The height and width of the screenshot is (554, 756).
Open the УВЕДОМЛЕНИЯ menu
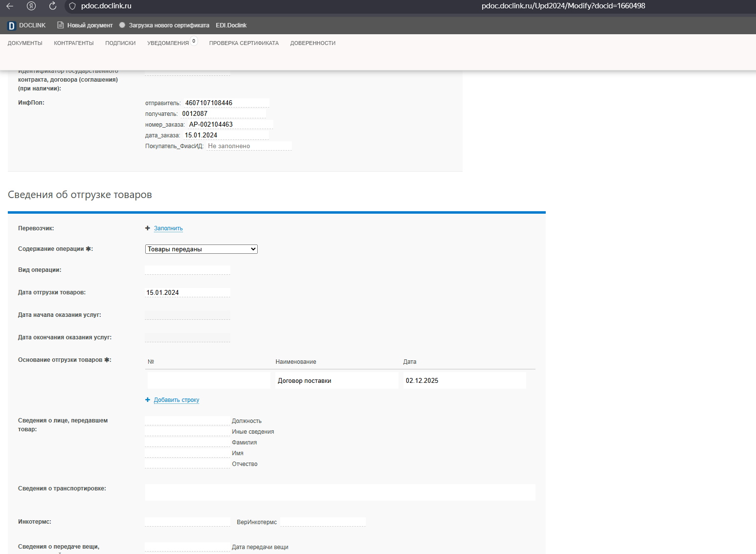tap(168, 43)
